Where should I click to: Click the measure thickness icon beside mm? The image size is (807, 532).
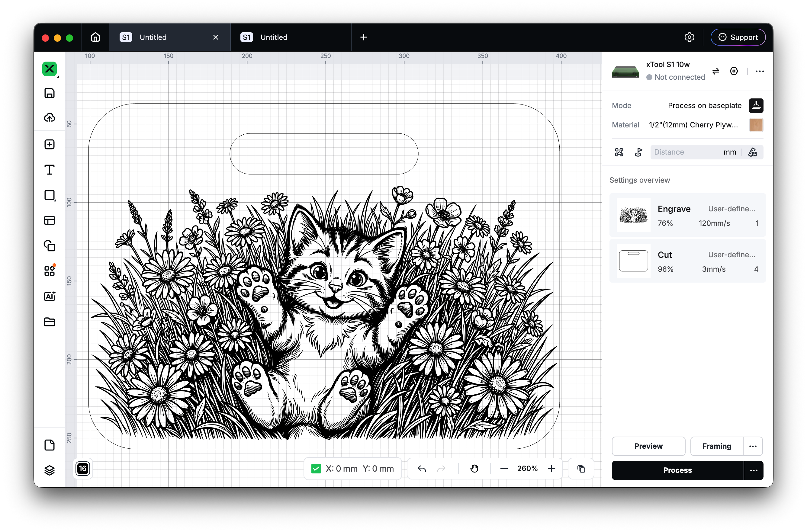tap(752, 152)
